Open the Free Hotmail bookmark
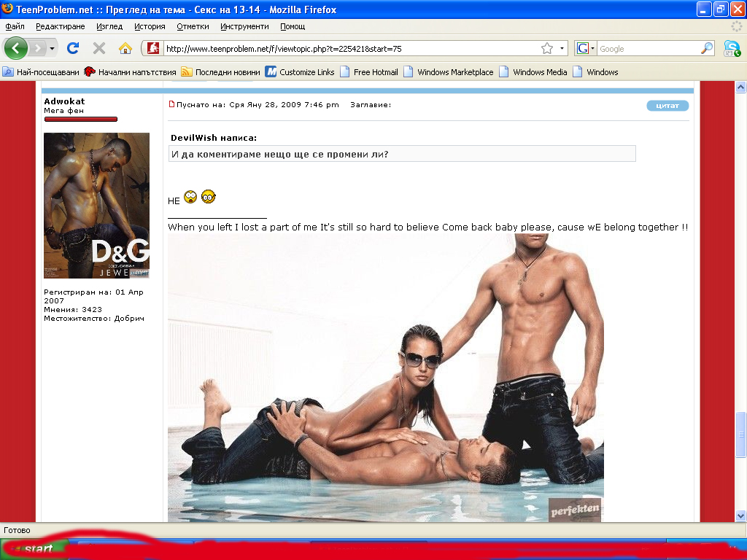Image resolution: width=747 pixels, height=560 pixels. coord(368,72)
